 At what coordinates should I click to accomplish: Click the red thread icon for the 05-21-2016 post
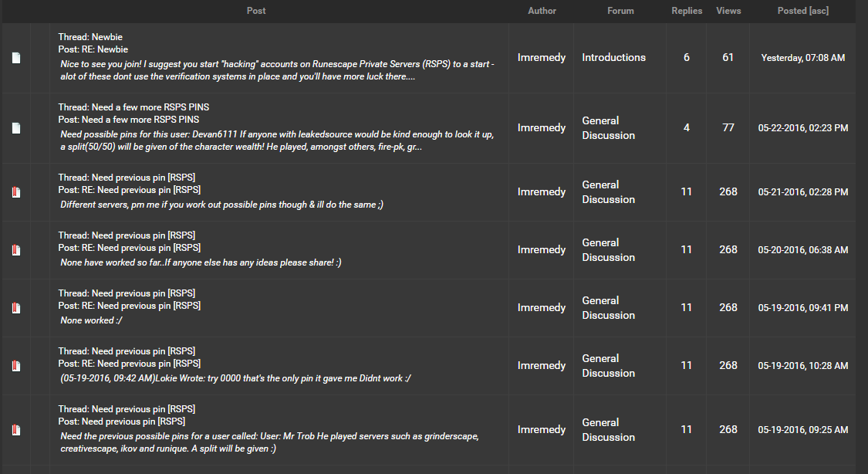[x=15, y=192]
